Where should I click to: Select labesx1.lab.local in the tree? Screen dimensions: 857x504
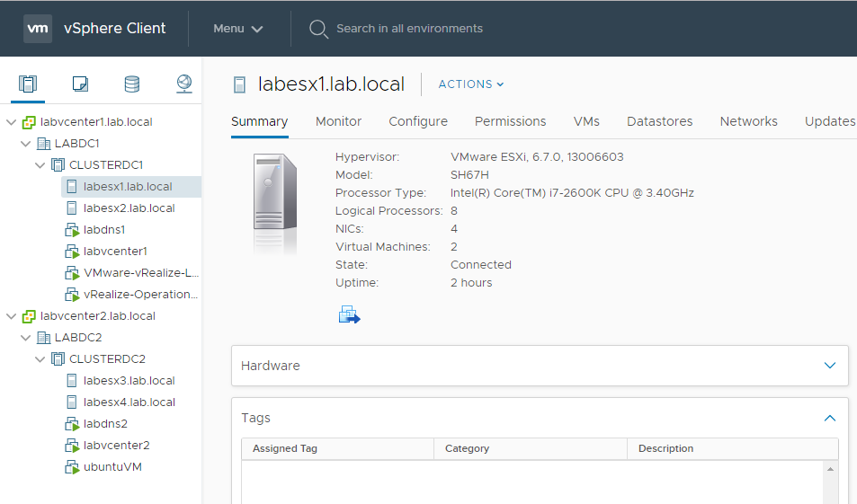131,187
